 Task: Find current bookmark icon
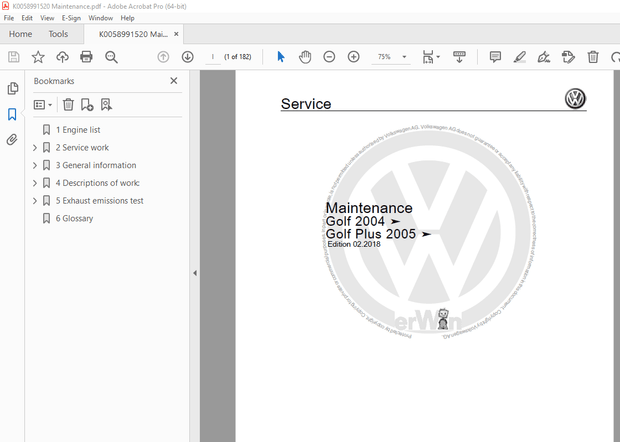coord(106,105)
